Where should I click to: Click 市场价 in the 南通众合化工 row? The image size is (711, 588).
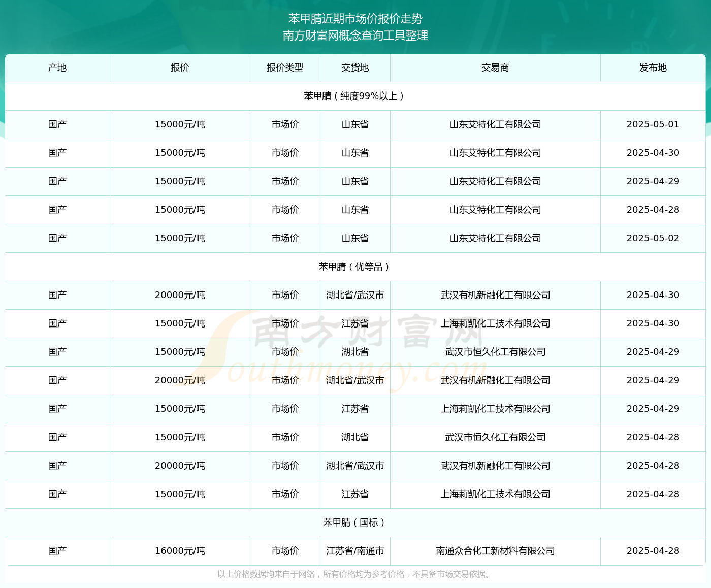(x=285, y=551)
